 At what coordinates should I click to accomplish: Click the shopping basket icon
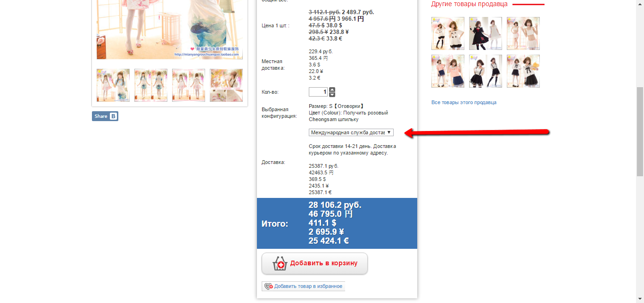280,263
